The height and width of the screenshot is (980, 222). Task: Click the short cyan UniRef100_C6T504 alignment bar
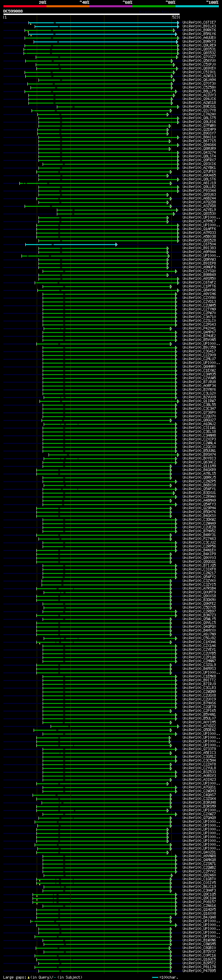[71, 244]
